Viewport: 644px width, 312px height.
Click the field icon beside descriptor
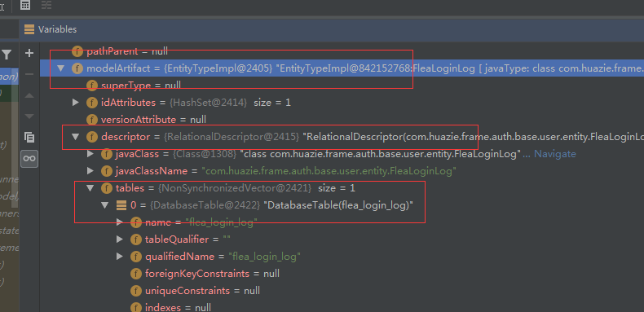91,137
